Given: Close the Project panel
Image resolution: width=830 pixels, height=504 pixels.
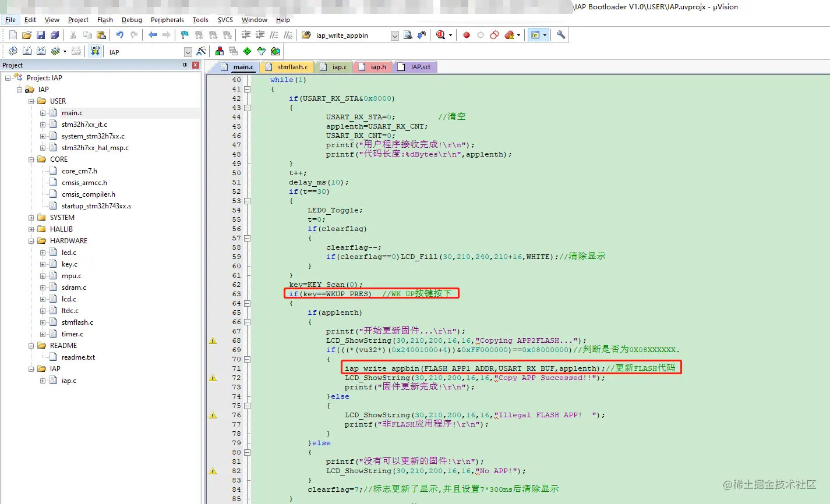Looking at the screenshot, I should [x=196, y=65].
